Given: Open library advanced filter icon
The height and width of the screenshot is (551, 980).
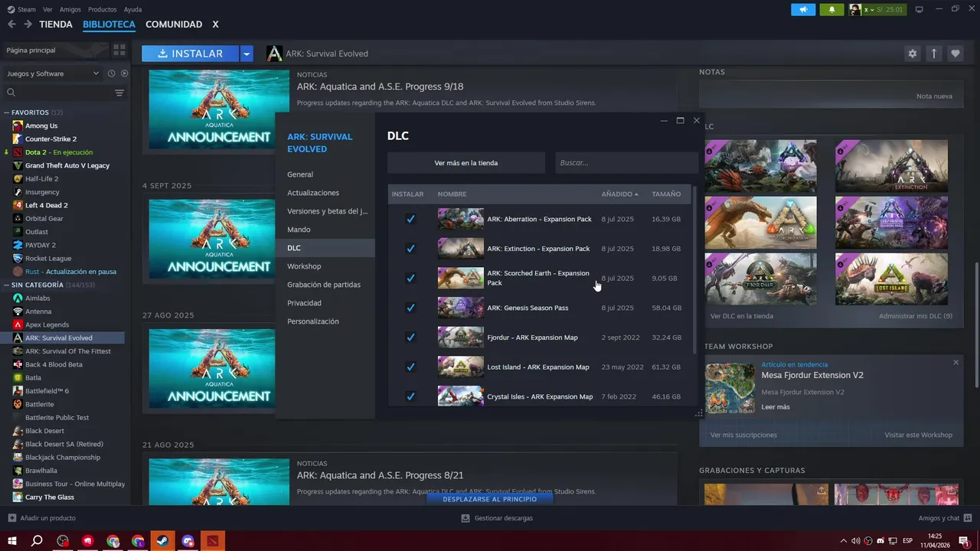Looking at the screenshot, I should point(119,93).
